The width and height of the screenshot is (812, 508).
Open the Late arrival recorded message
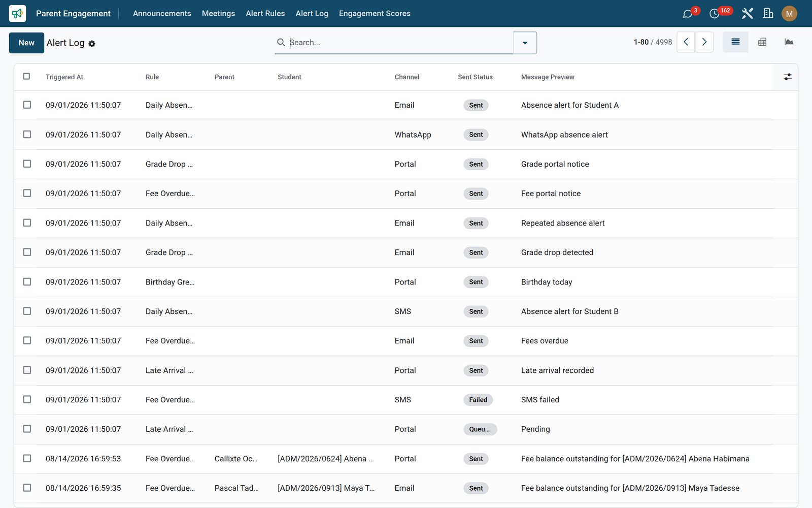tap(557, 370)
